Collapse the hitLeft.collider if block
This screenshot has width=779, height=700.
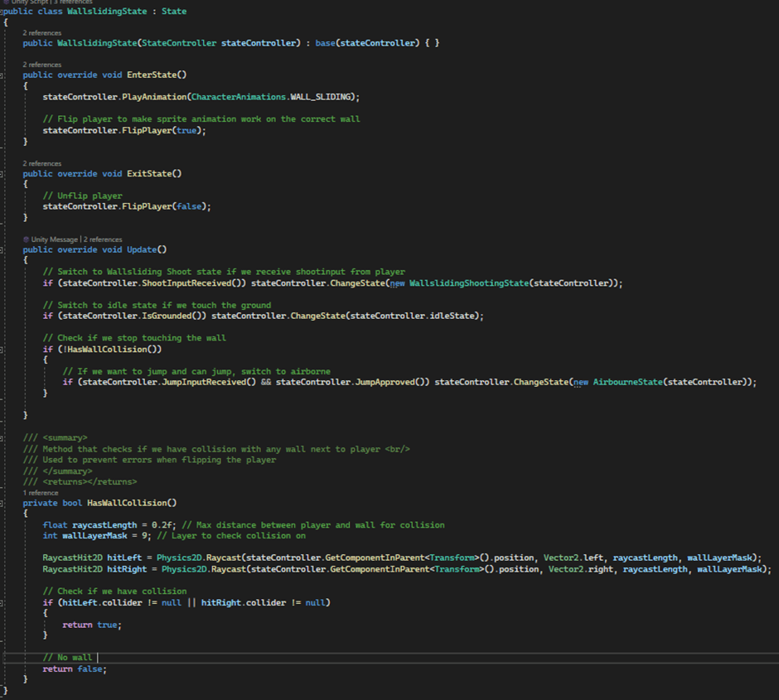[x=3, y=602]
